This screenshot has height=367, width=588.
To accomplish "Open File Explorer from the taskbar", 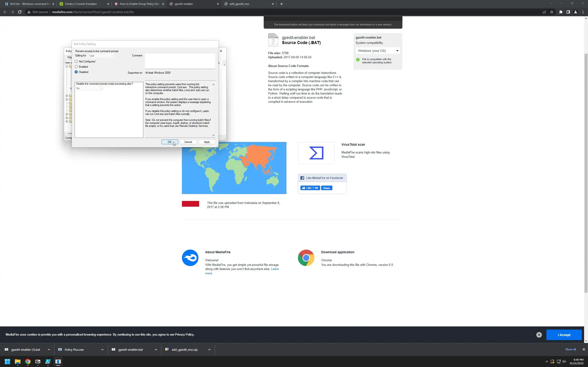I will click(17, 361).
